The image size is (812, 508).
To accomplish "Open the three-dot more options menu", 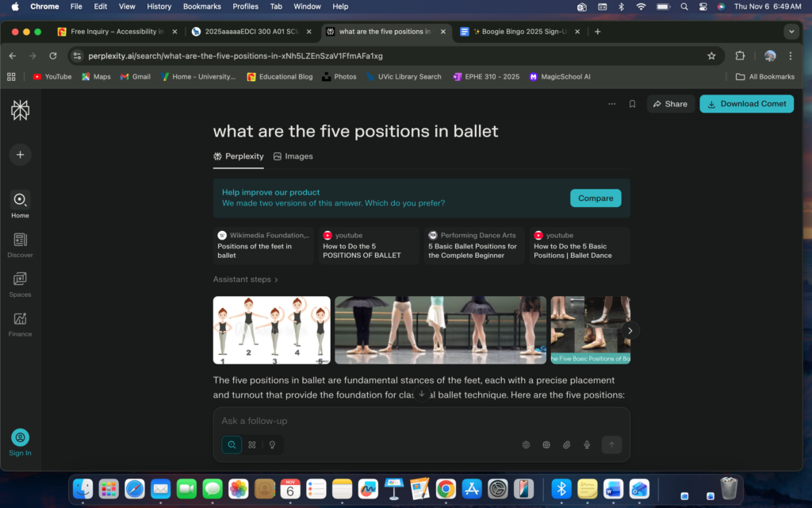I will pyautogui.click(x=611, y=104).
